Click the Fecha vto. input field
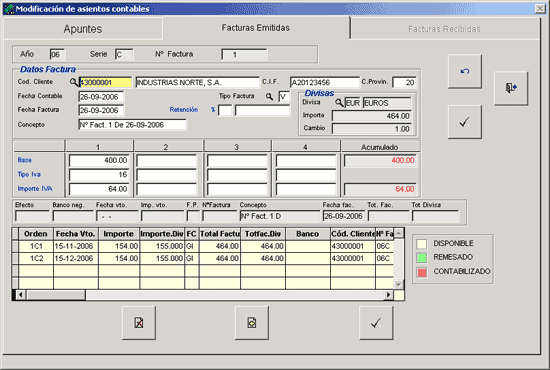Image resolution: width=550 pixels, height=370 pixels. [x=118, y=216]
